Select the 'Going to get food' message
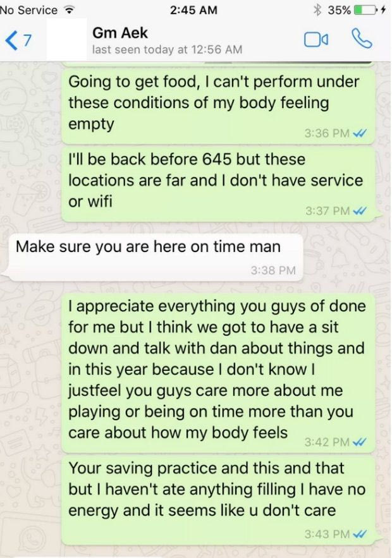Screen dimensions: 392x558 tap(219, 106)
